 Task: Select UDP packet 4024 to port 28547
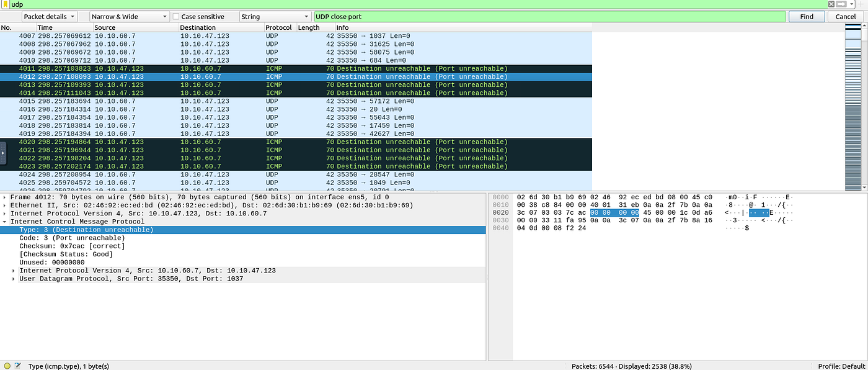point(296,174)
